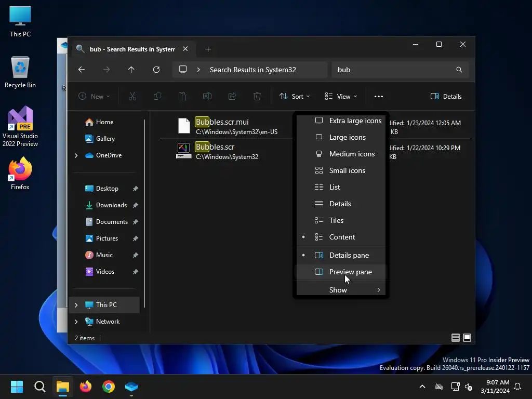
Task: Refresh the search results
Action: (x=156, y=70)
